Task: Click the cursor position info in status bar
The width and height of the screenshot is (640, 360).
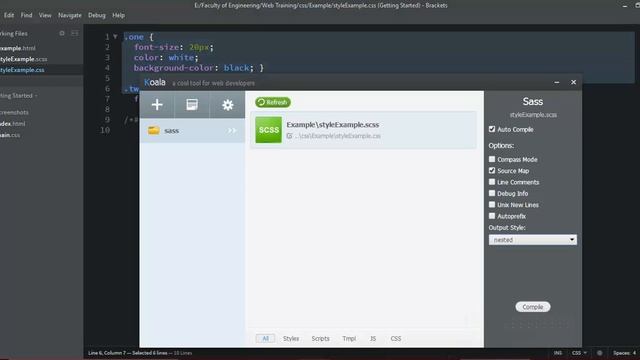Action: pyautogui.click(x=140, y=353)
